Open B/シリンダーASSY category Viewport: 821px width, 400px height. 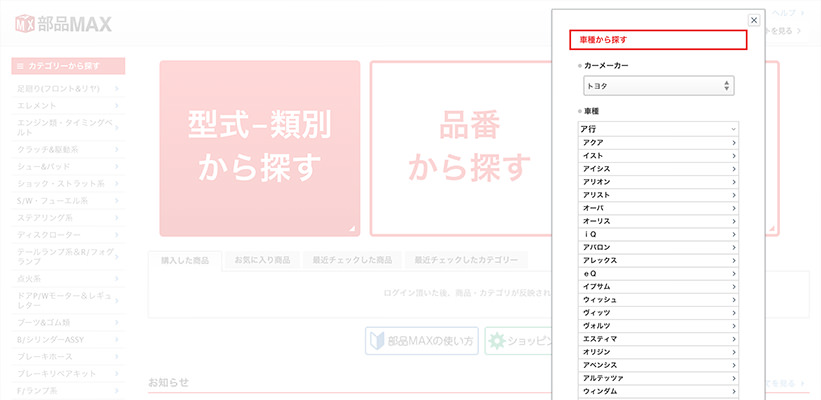[x=68, y=340]
